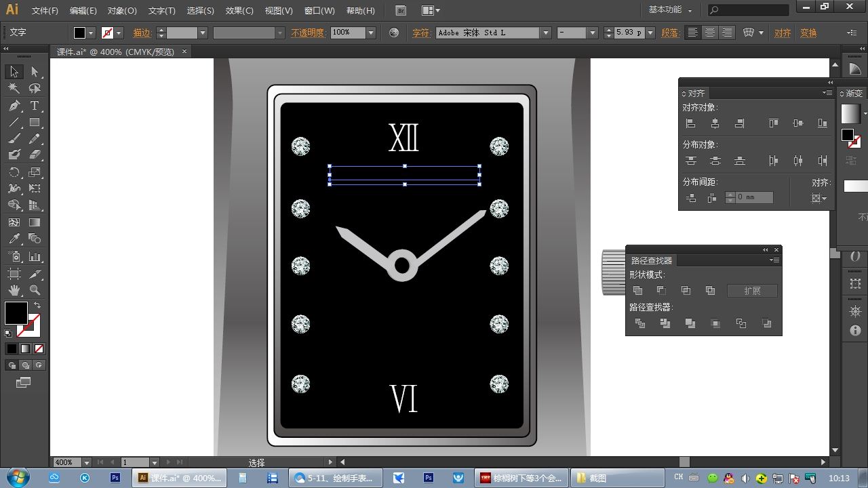Select the Pencil tool

click(35, 138)
